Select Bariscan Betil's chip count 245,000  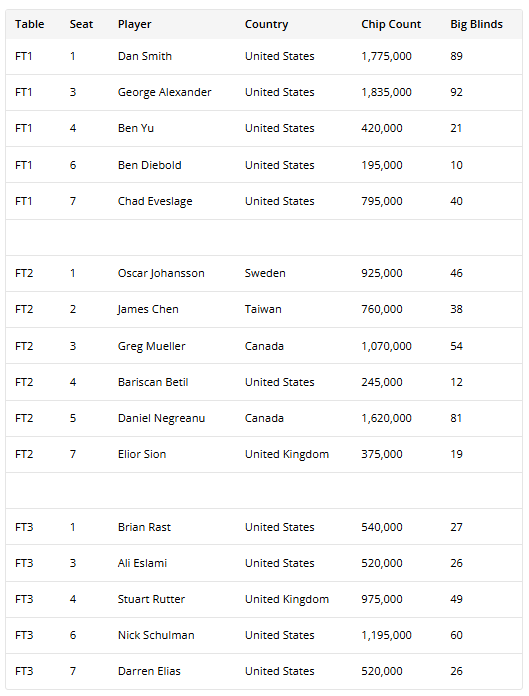pyautogui.click(x=382, y=382)
